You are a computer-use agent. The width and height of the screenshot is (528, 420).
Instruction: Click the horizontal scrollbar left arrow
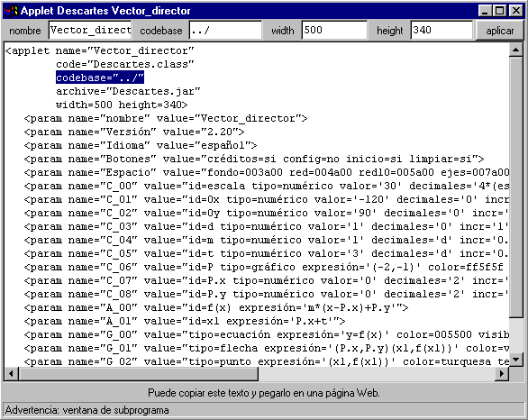[12, 373]
